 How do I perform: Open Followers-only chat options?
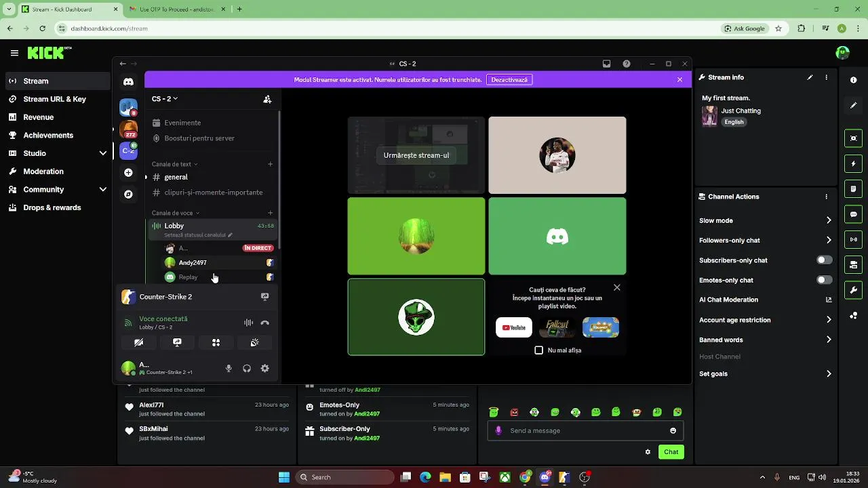[x=766, y=240]
